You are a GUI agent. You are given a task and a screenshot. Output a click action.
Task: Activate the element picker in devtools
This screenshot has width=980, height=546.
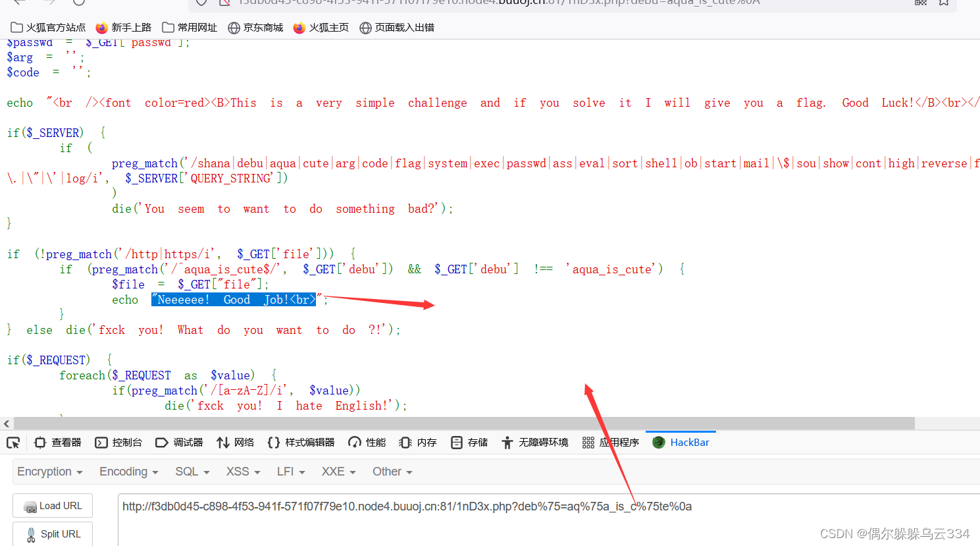click(13, 443)
